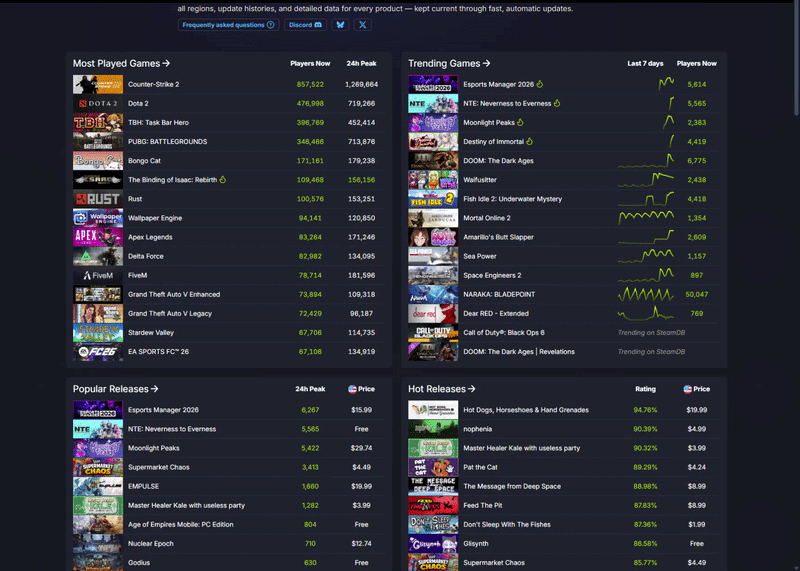The height and width of the screenshot is (571, 800).
Task: Open the X (Twitter) icon button
Action: pyautogui.click(x=362, y=24)
